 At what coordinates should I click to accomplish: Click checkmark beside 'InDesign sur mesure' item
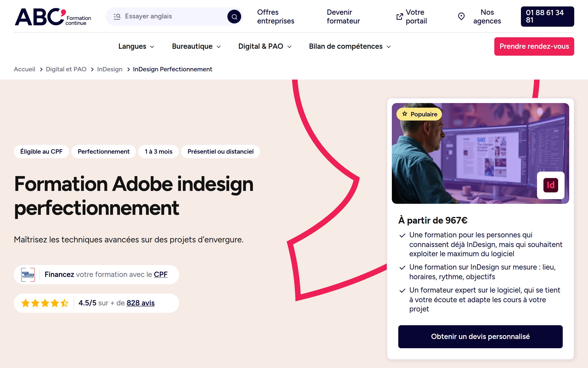402,268
